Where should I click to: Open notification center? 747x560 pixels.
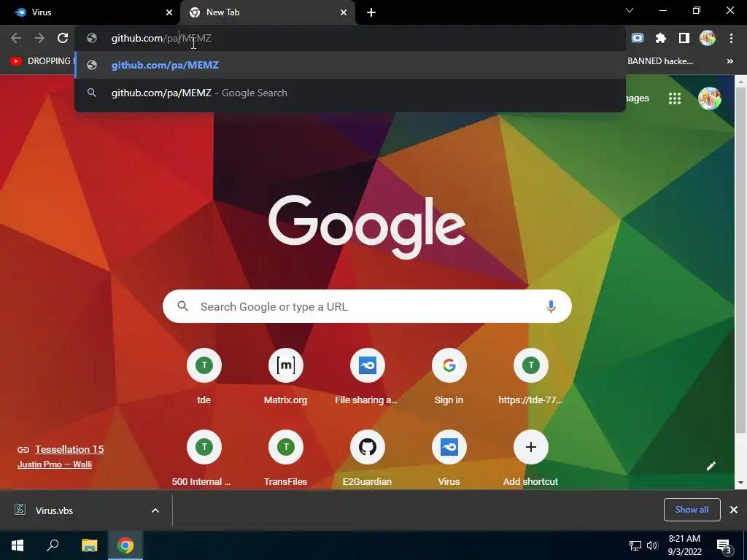tap(724, 545)
